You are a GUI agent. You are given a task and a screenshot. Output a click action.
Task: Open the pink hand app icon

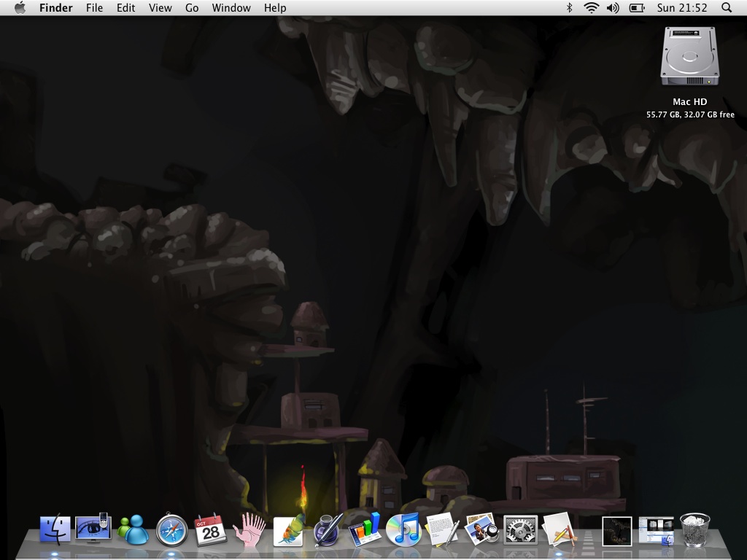[x=249, y=529]
